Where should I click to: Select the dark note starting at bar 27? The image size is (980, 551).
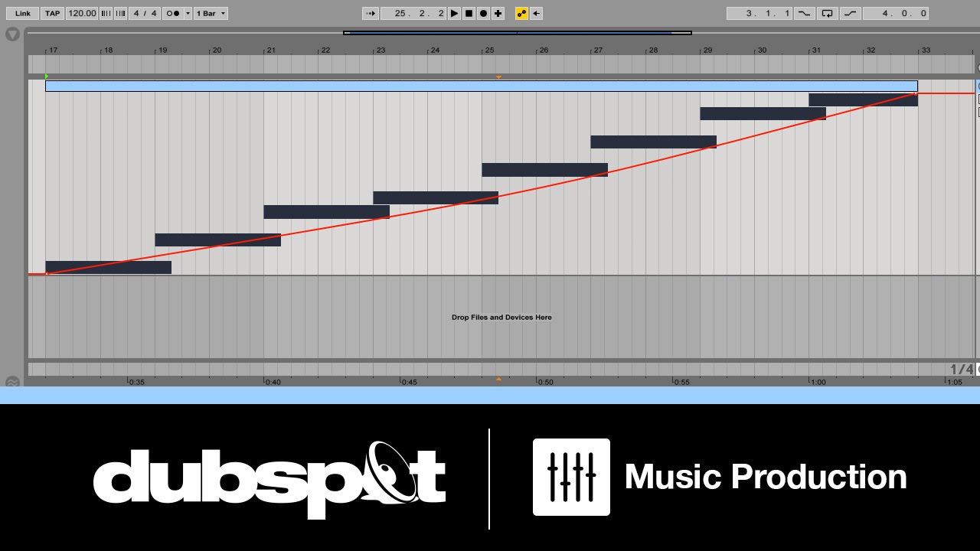[653, 142]
